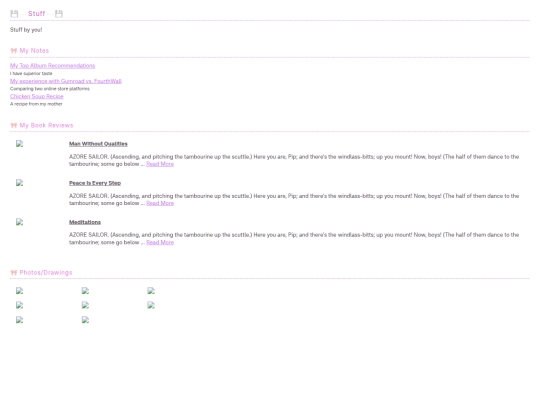The height and width of the screenshot is (405, 540).
Task: Open Gumroad vs. FourthWall experience note
Action: coord(65,81)
